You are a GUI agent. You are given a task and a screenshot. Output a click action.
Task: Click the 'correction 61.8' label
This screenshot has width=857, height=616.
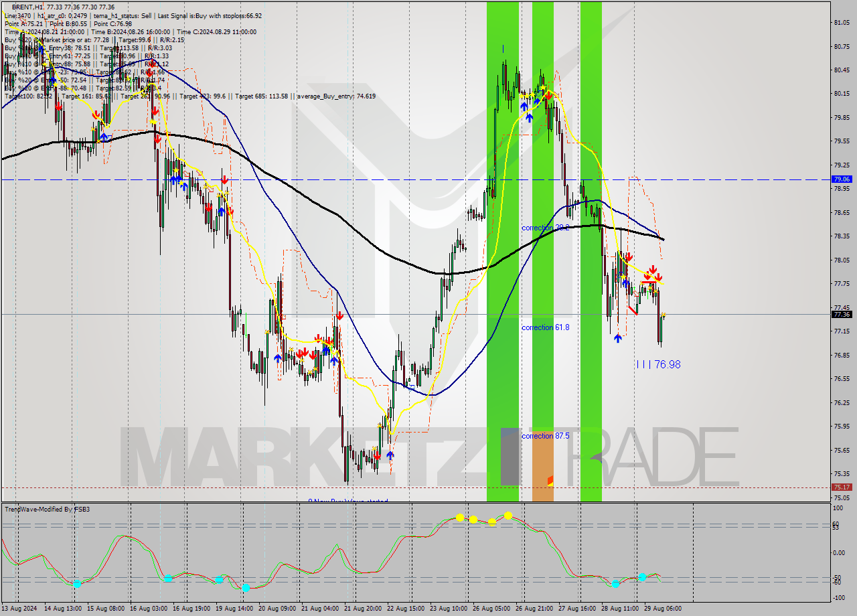coord(546,327)
